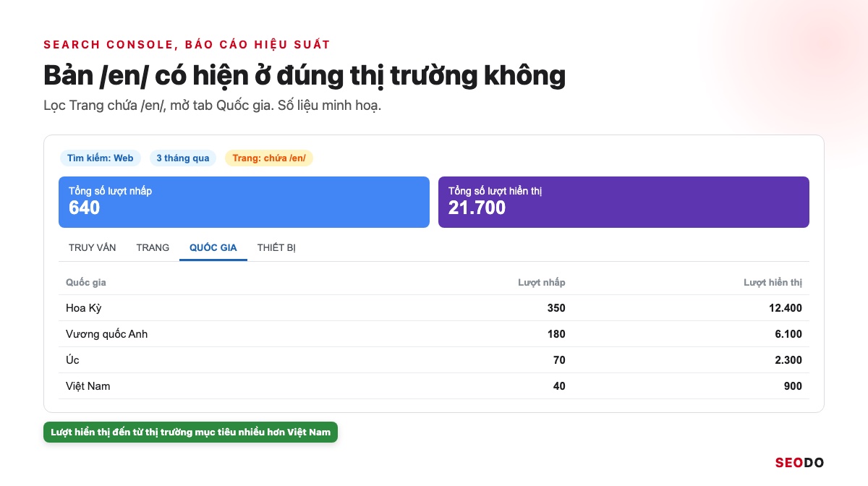Image resolution: width=868 pixels, height=486 pixels.
Task: Open the THIẾT BỊ tab
Action: point(276,247)
